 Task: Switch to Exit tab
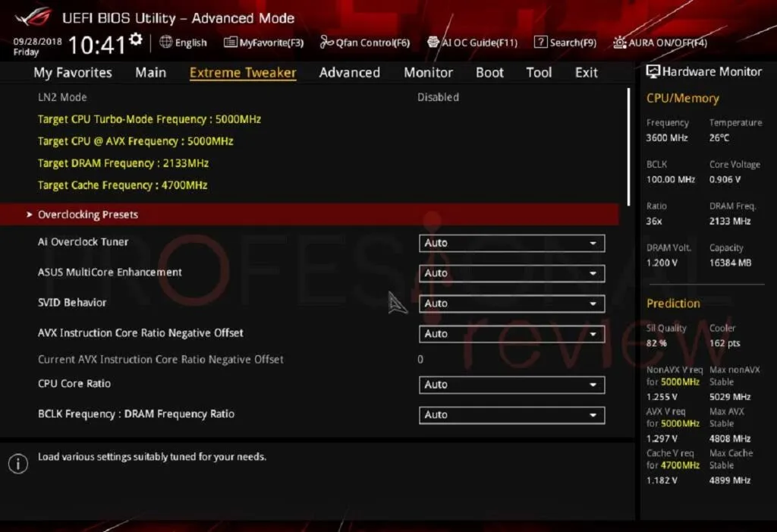coord(587,72)
